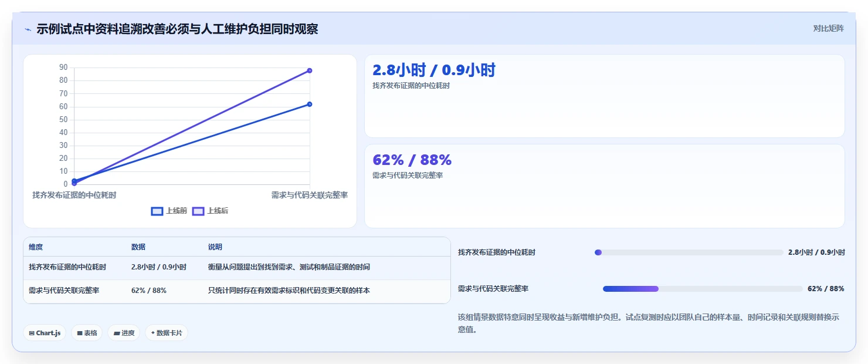Select the Chart.js tag chip
The width and height of the screenshot is (868, 364).
point(45,333)
